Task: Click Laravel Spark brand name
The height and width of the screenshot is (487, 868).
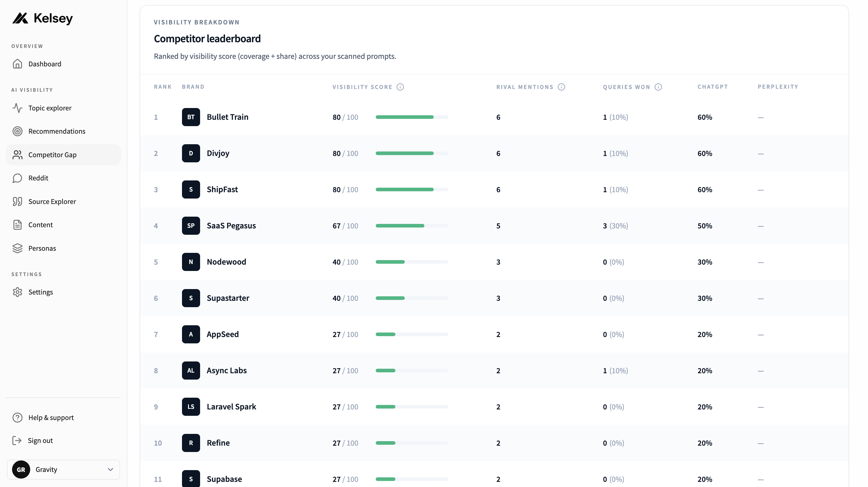Action: (x=231, y=407)
